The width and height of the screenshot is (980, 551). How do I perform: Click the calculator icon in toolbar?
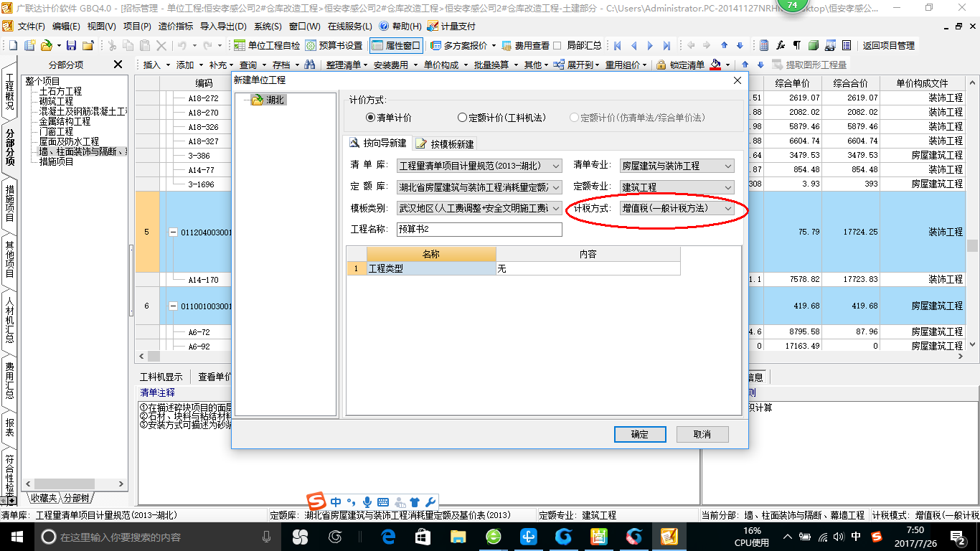(x=764, y=45)
